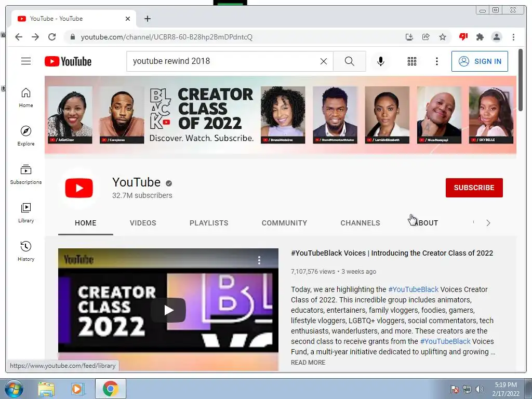This screenshot has width=532, height=399.
Task: Switch to the CHANNELS tab
Action: 361,223
